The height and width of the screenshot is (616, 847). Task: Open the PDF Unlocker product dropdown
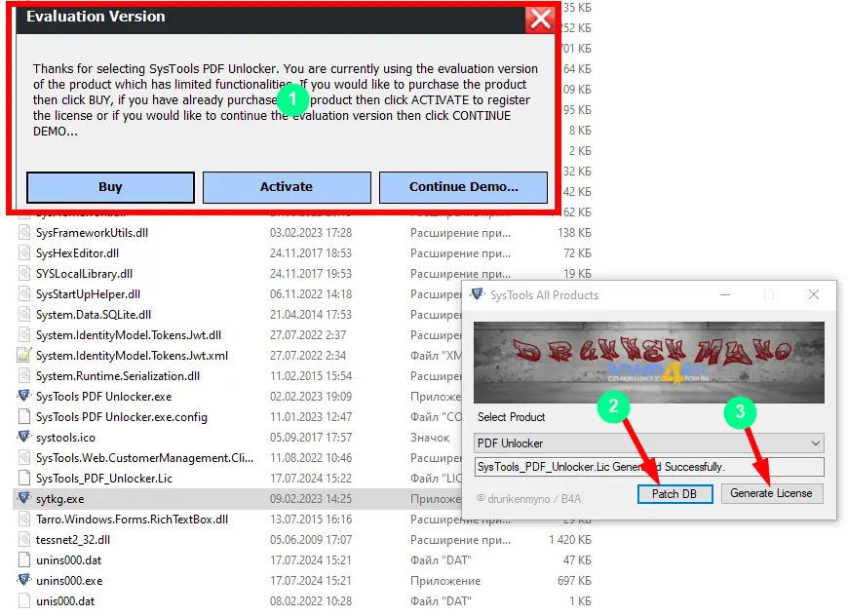tap(649, 443)
